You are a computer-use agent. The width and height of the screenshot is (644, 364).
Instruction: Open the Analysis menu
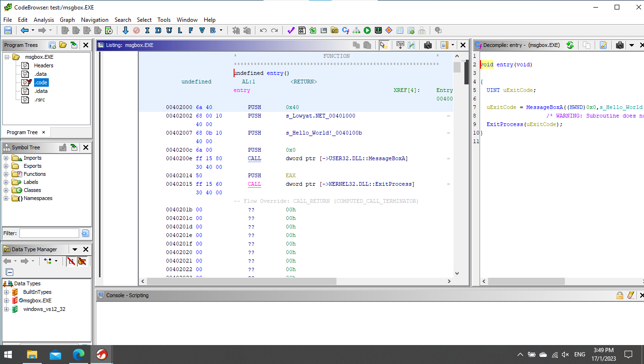[44, 20]
